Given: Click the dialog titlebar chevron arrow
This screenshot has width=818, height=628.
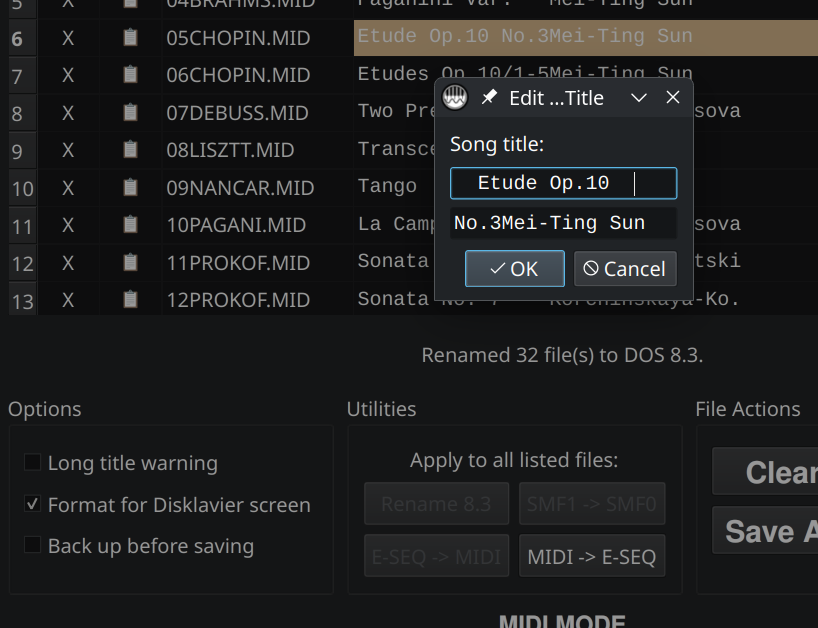Looking at the screenshot, I should click(x=639, y=97).
